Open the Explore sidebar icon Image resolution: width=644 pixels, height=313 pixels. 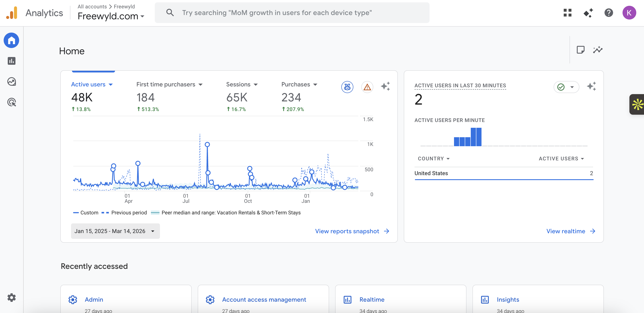[12, 82]
